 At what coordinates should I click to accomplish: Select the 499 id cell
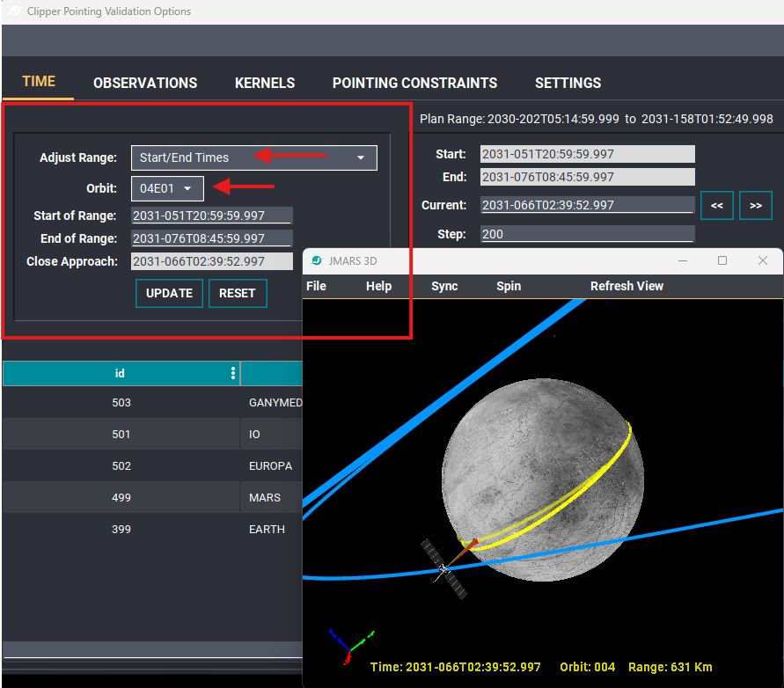(121, 497)
